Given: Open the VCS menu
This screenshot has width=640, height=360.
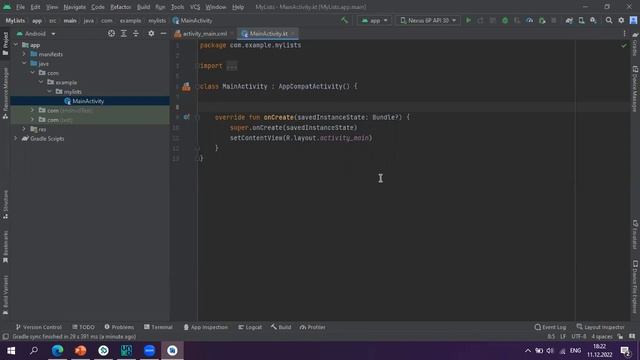Looking at the screenshot, I should 195,7.
